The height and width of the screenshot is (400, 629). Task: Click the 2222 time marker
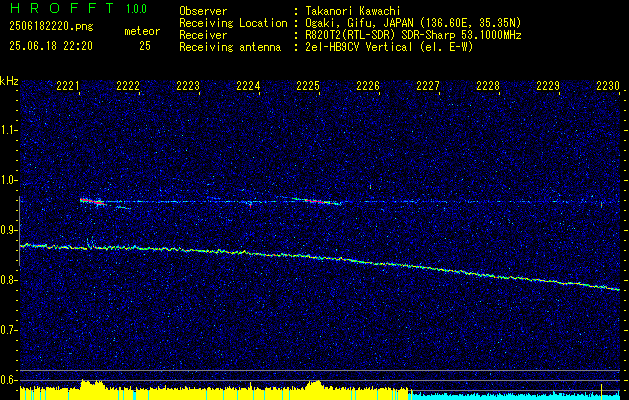[128, 85]
